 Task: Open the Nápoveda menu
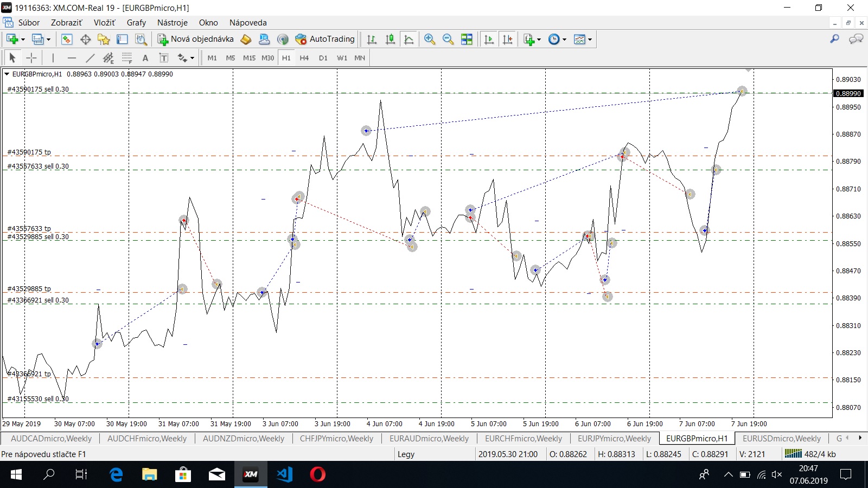coord(248,22)
